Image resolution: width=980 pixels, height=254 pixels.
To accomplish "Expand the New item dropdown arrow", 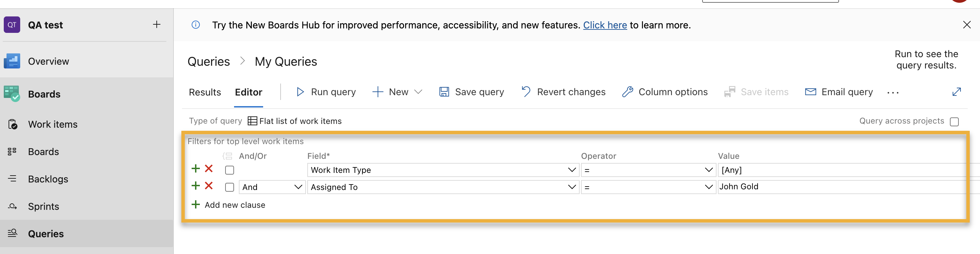I will 418,92.
